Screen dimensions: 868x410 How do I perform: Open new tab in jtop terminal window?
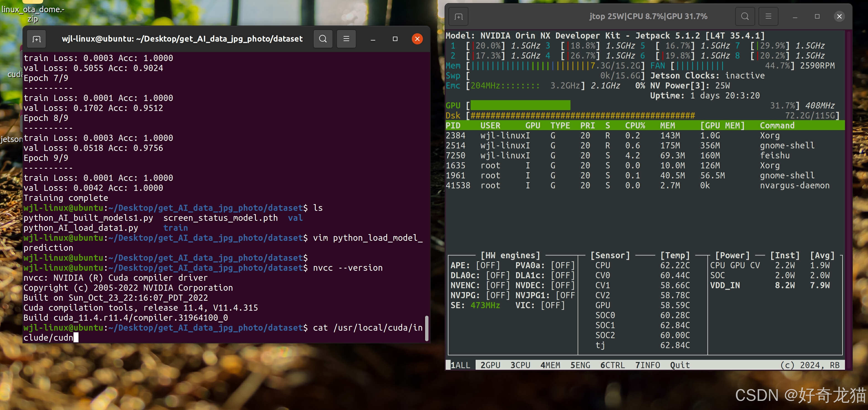(x=458, y=17)
